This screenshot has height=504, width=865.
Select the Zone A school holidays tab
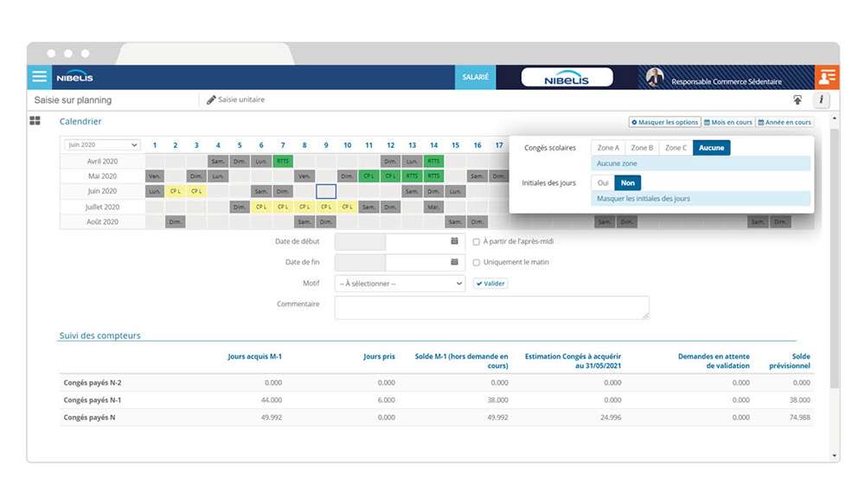(x=608, y=148)
